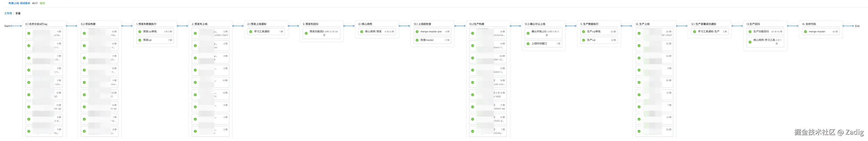
Task: Click check icon of 26 秒 job in 12. 生产上线
Action: click(x=639, y=33)
